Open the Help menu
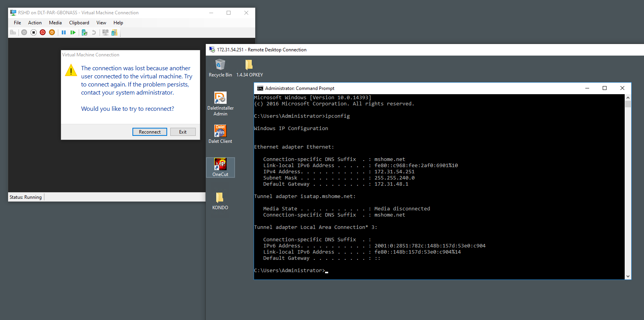Viewport: 644px width, 320px height. 118,23
